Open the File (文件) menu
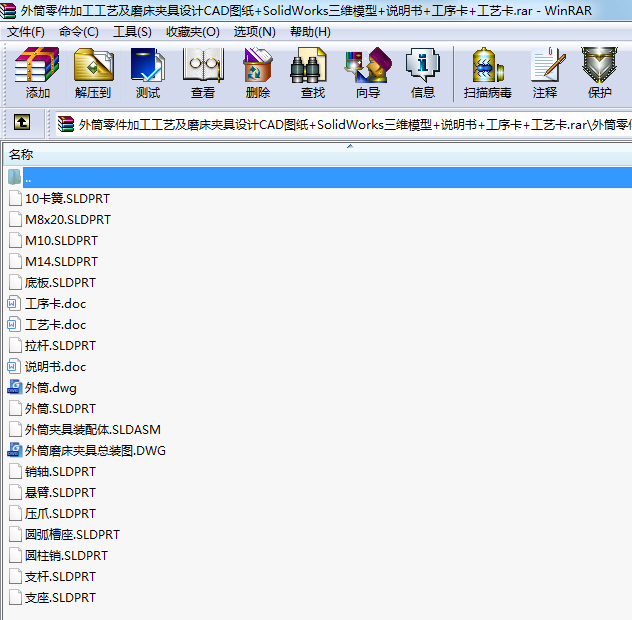This screenshot has width=632, height=620. (26, 31)
